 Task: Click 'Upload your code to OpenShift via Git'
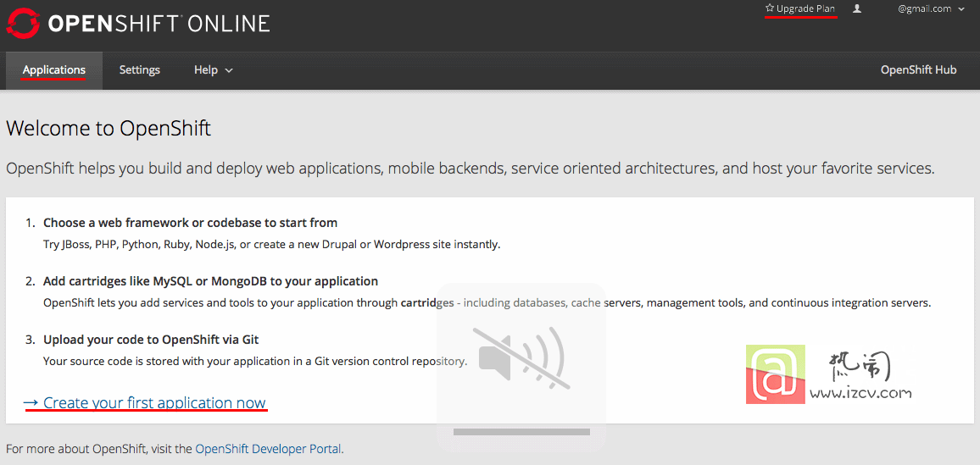point(151,340)
